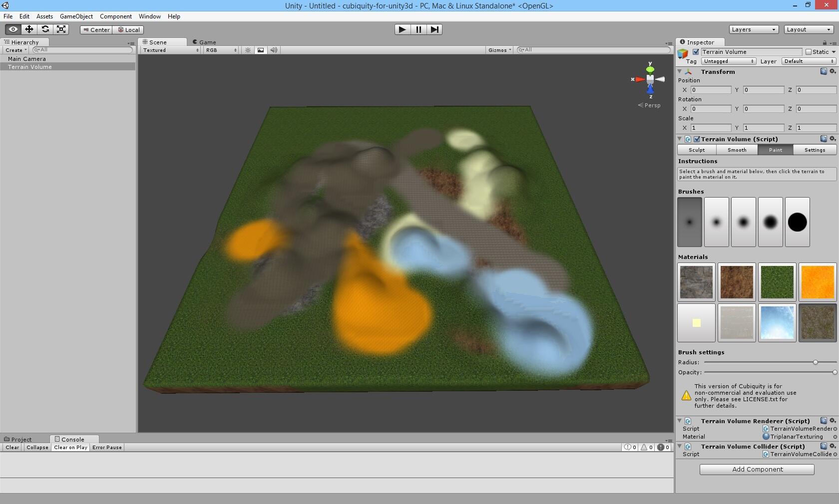Open Terrain Volume Collider gear menu
Image resolution: width=839 pixels, height=504 pixels.
pyautogui.click(x=833, y=446)
